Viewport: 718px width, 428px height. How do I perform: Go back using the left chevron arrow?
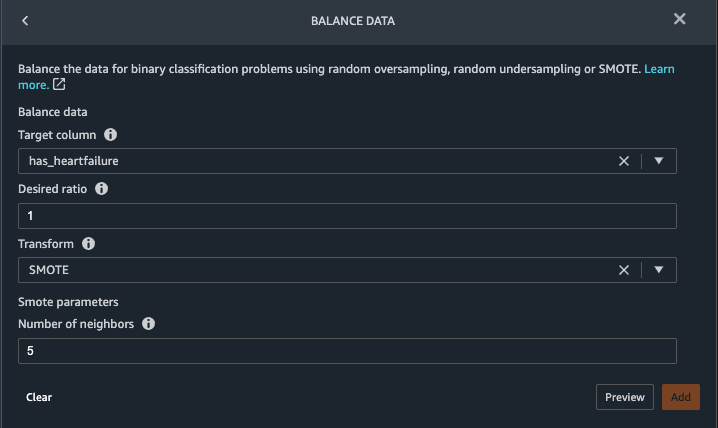(x=25, y=20)
